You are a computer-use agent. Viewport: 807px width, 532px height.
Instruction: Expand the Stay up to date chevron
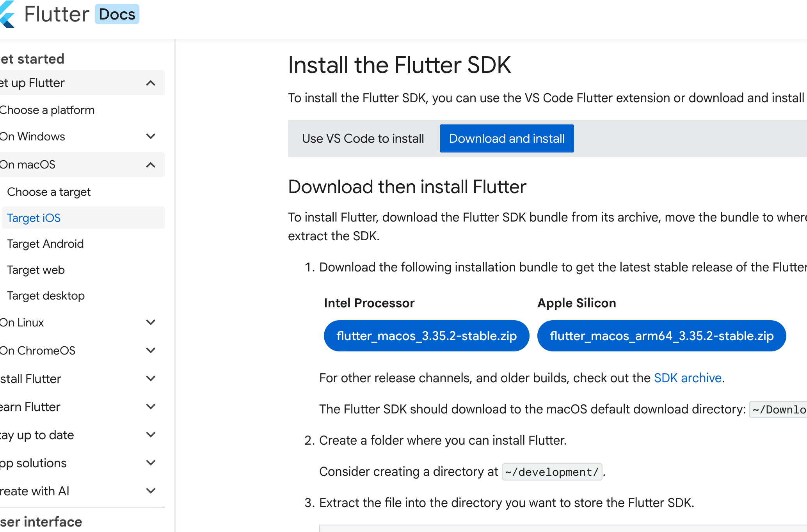coord(151,435)
